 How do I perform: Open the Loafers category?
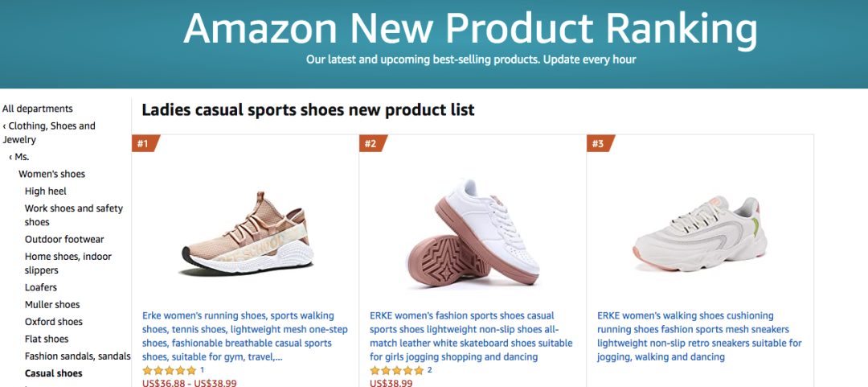coord(41,287)
